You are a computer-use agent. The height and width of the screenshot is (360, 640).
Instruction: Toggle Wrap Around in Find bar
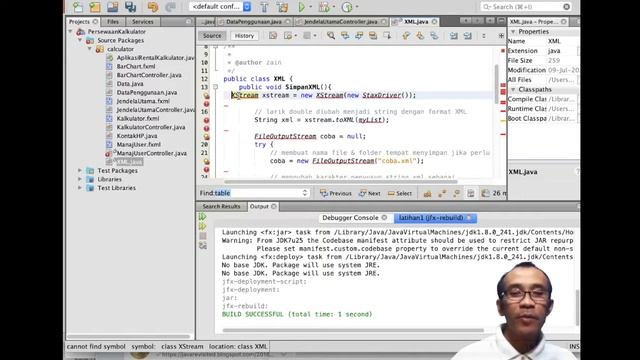(x=485, y=193)
